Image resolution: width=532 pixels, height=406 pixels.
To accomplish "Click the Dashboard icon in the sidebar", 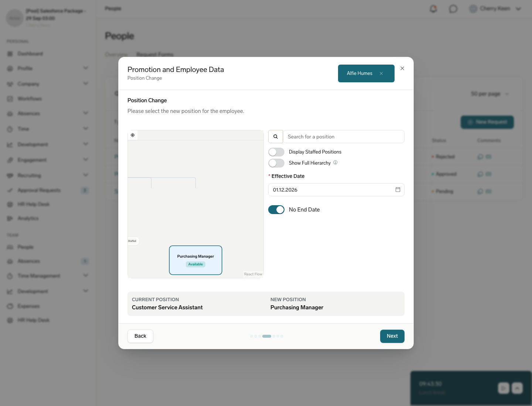I will pyautogui.click(x=10, y=54).
